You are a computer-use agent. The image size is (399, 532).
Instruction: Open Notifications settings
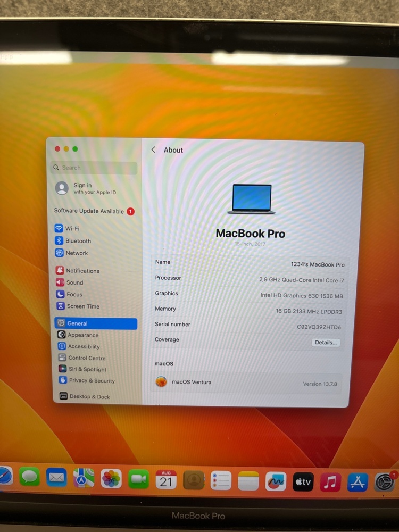[x=77, y=270]
